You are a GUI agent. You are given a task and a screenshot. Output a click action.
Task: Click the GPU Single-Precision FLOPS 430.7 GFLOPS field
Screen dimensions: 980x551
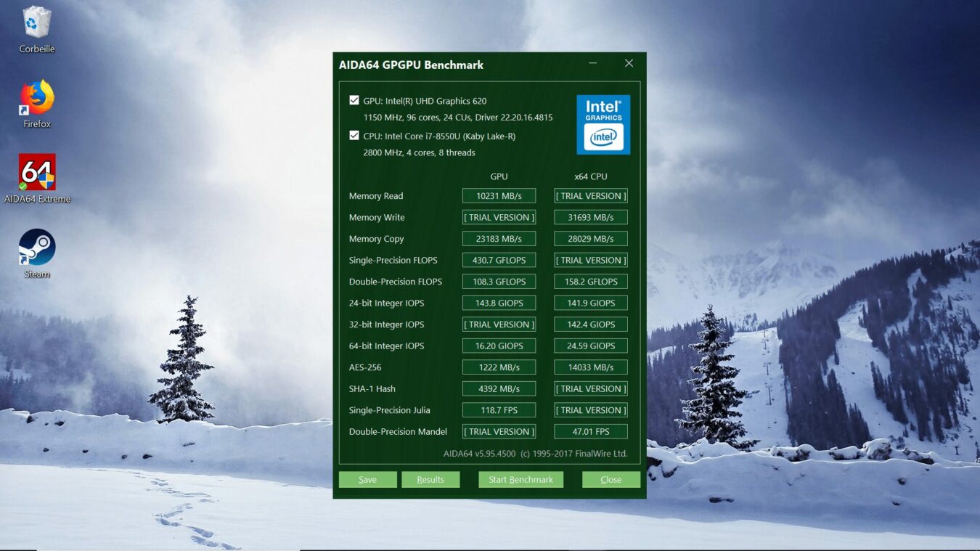499,260
